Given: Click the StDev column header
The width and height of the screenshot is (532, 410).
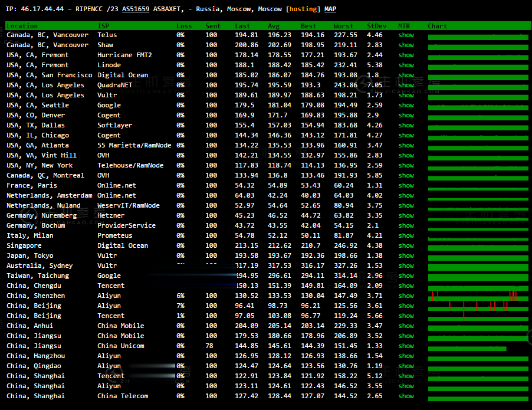Looking at the screenshot, I should tap(377, 26).
